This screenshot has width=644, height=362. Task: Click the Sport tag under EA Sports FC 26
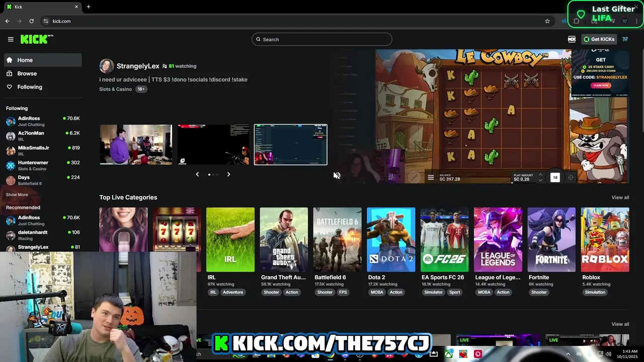pyautogui.click(x=455, y=292)
